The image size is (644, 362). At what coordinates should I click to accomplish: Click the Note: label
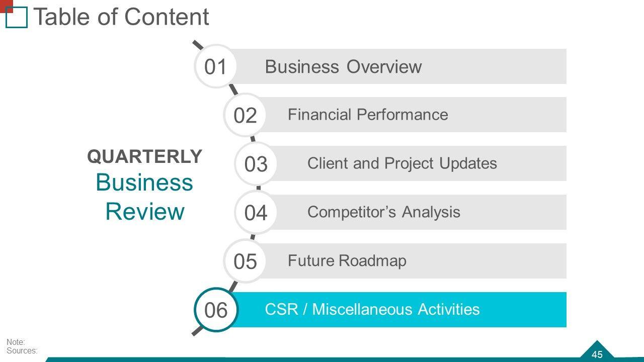pos(16,342)
